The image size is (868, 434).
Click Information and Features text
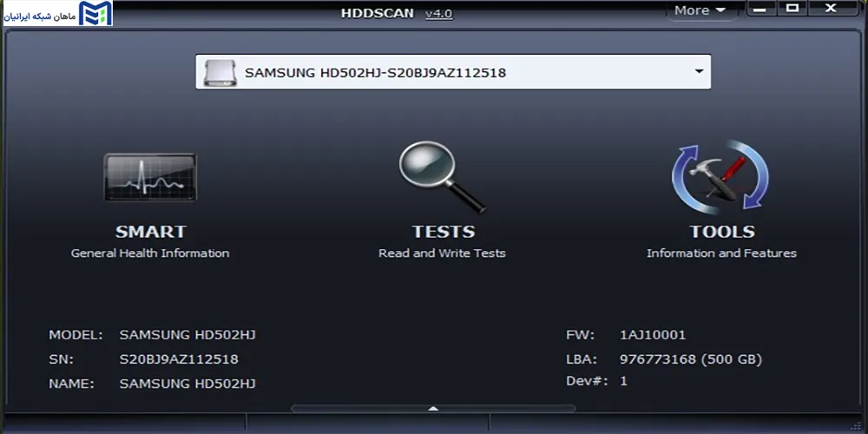tap(721, 253)
